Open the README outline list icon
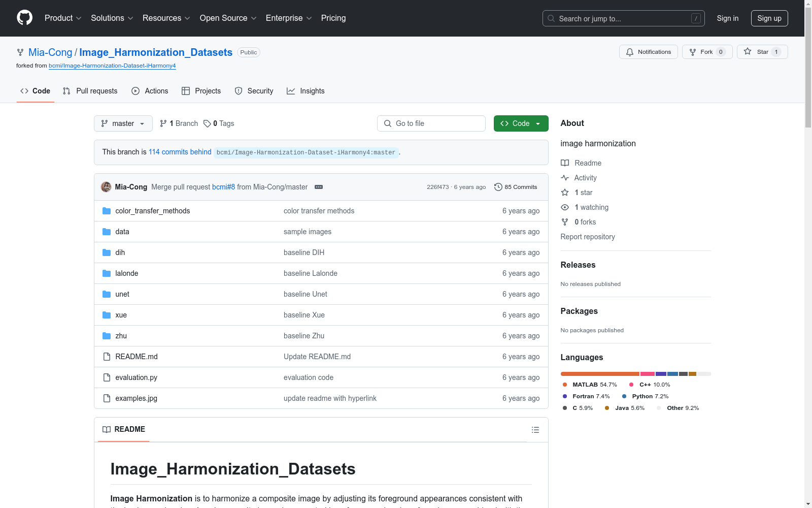812x508 pixels. [x=535, y=430]
